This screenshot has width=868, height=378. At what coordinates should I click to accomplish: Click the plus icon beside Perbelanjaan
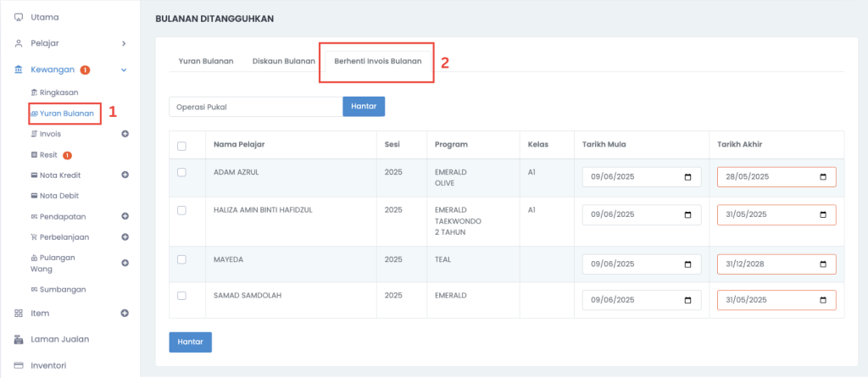(x=125, y=236)
